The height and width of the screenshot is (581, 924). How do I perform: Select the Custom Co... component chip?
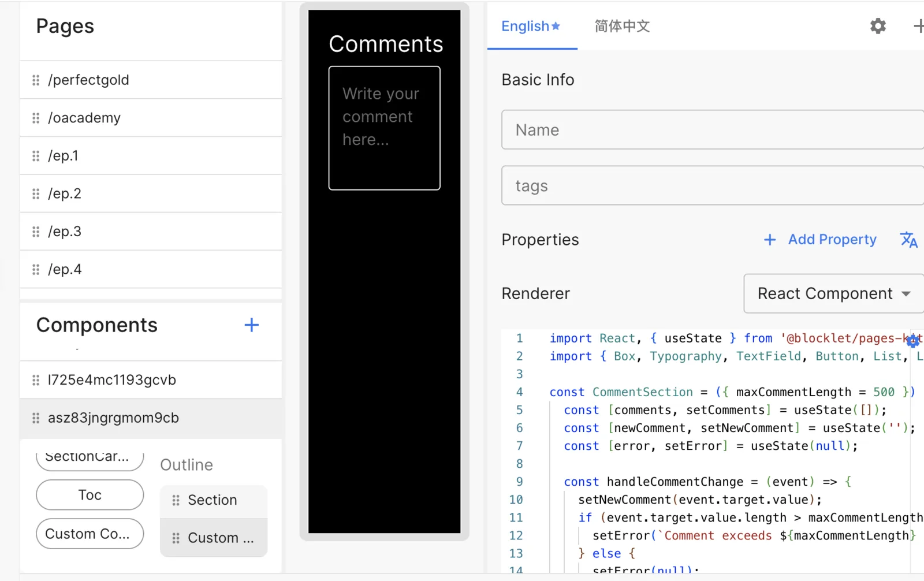coord(90,534)
